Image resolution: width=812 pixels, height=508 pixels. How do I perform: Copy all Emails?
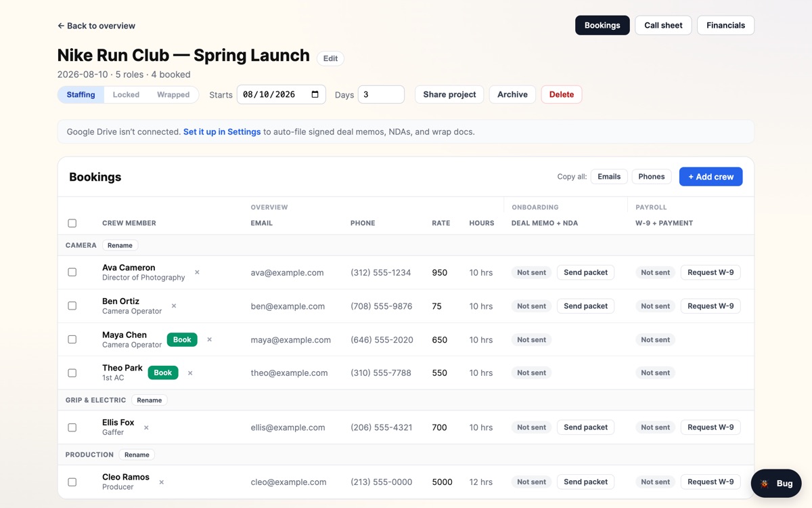coord(609,176)
